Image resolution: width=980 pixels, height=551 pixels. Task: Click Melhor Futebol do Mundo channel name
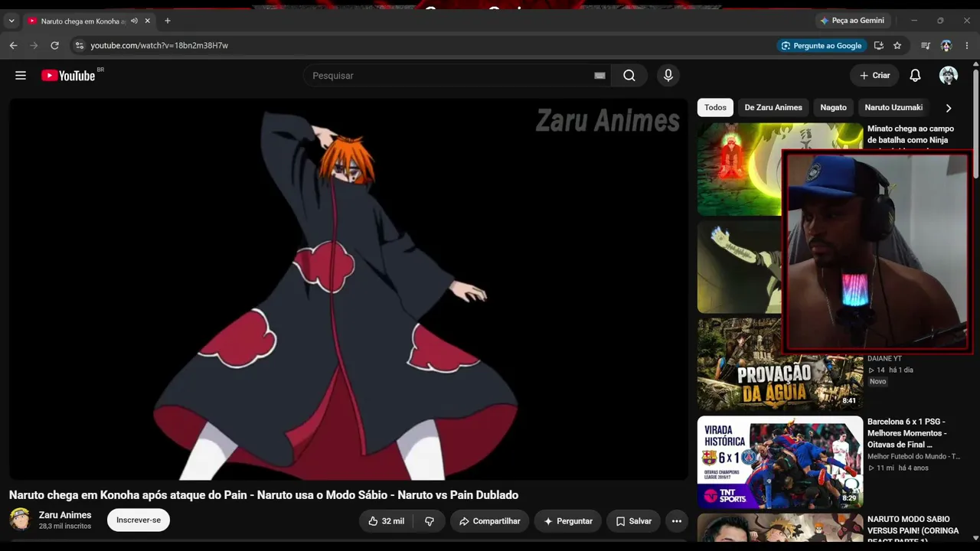click(913, 456)
